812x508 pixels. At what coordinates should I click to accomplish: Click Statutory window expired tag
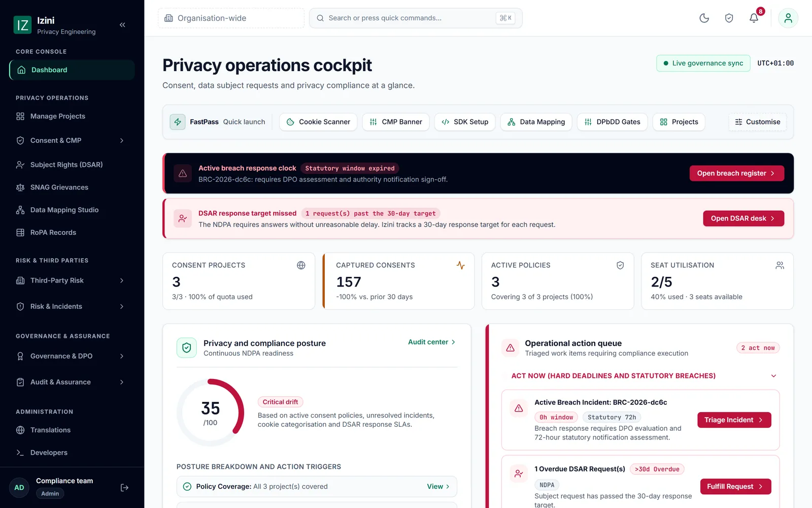(x=350, y=168)
